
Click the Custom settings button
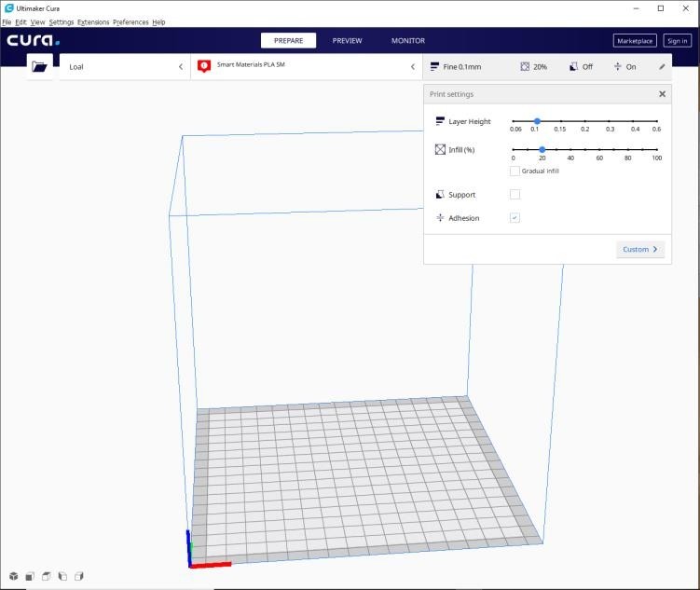(640, 250)
